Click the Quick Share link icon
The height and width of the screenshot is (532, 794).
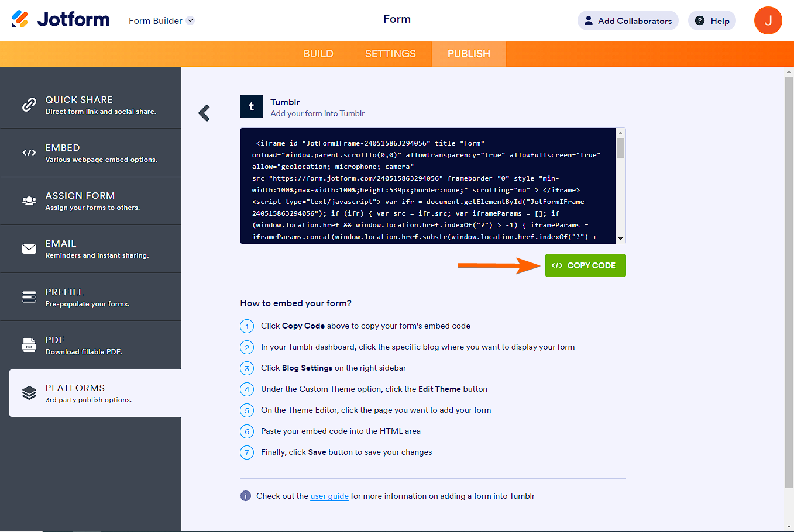click(x=29, y=105)
